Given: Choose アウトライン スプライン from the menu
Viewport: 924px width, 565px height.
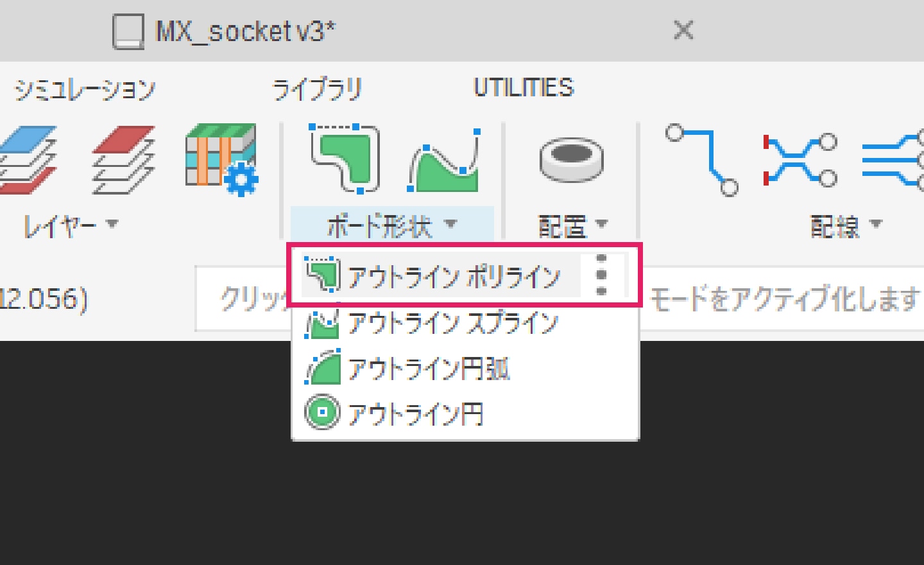Looking at the screenshot, I should tap(452, 323).
